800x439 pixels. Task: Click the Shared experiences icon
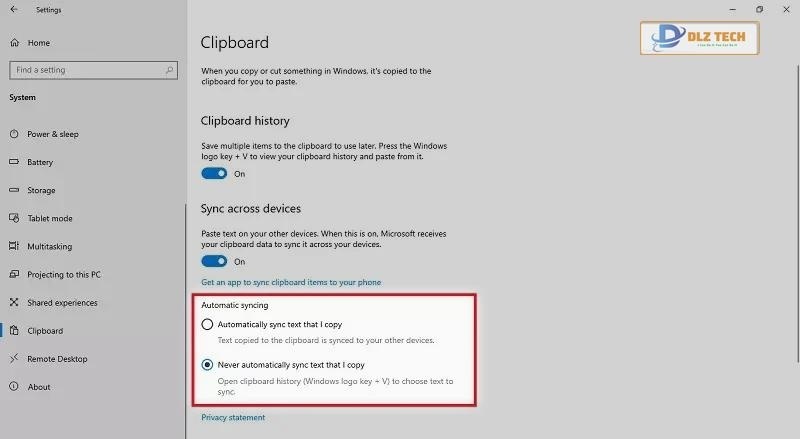coord(14,302)
